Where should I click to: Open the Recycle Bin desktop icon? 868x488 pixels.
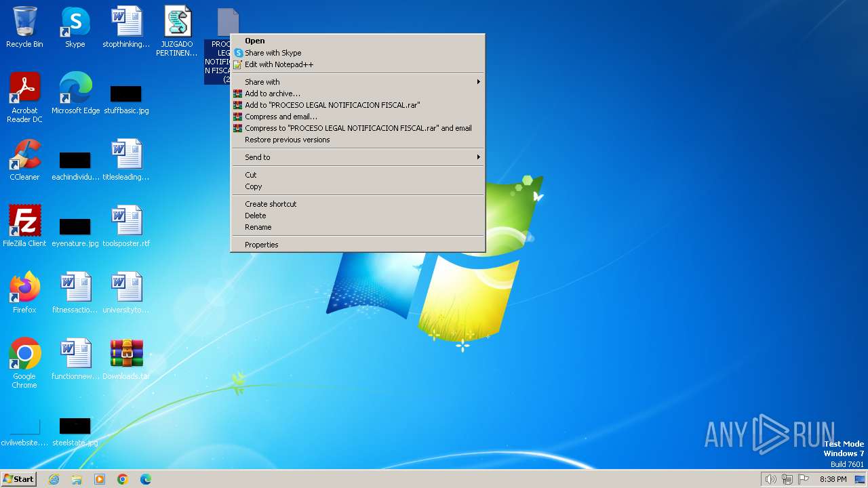tap(24, 27)
